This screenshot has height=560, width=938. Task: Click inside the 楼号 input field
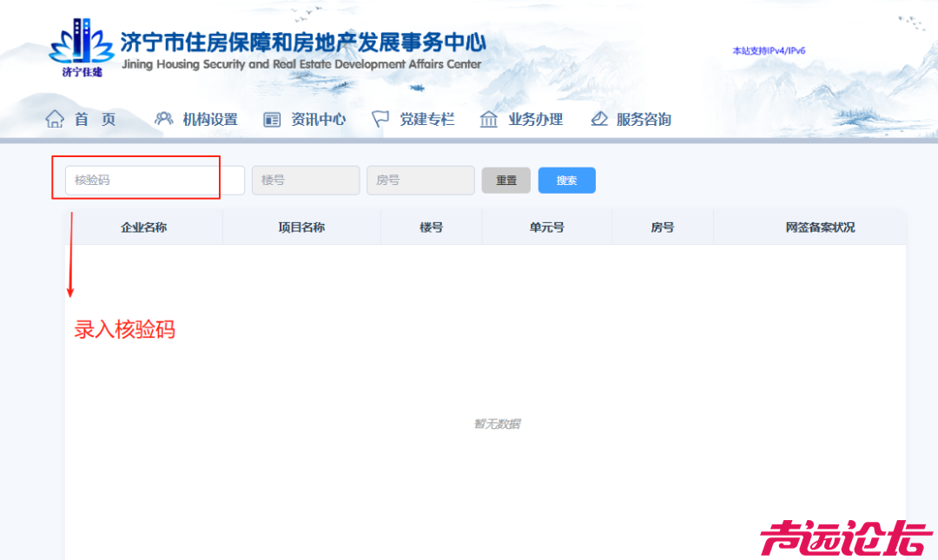(305, 180)
